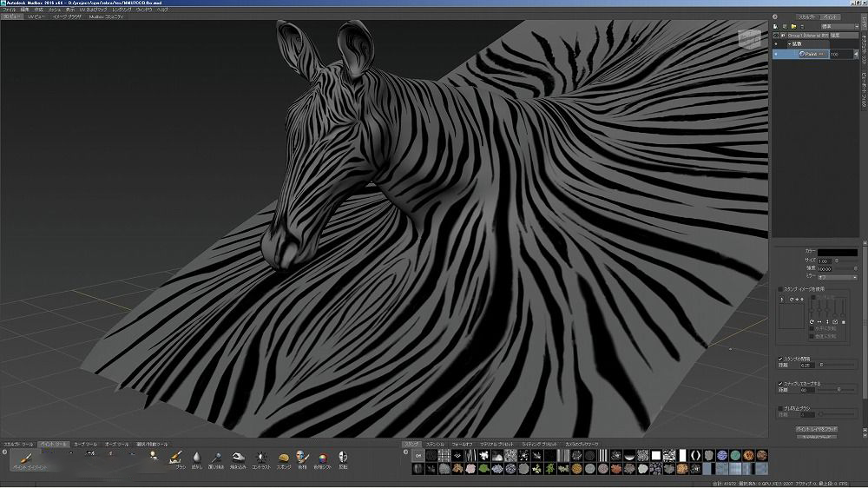This screenshot has width=868, height=488.
Task: Open the Stencil (ステンシル) tab
Action: tap(434, 444)
